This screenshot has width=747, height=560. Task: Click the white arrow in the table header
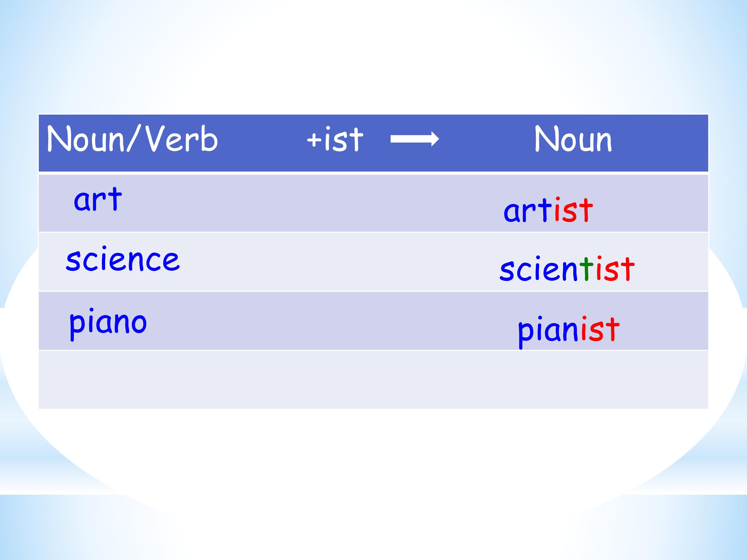[x=414, y=139]
